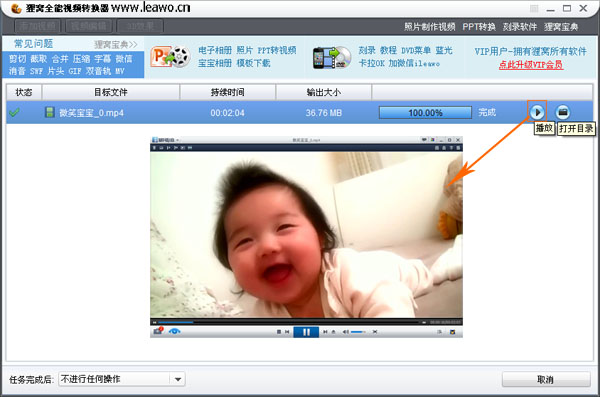
Task: Click the 3D效果 toolbar button
Action: click(x=140, y=26)
